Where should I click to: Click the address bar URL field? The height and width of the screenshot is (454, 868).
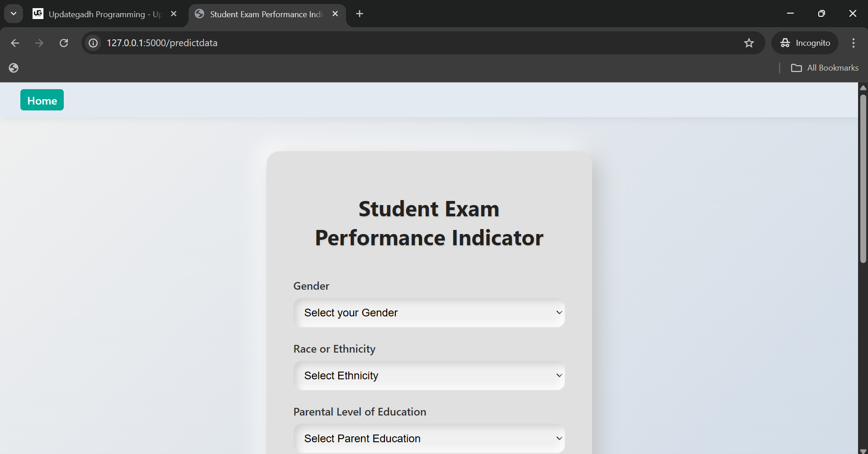point(421,43)
